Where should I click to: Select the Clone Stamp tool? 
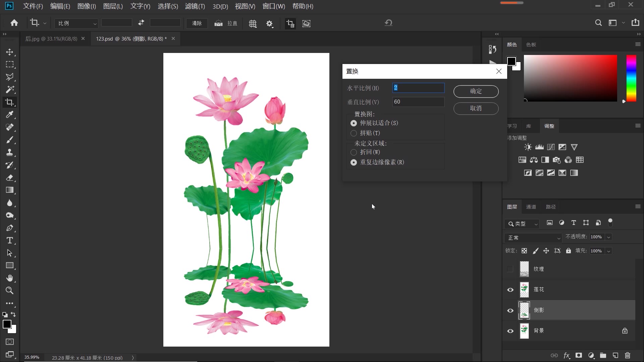(9, 153)
